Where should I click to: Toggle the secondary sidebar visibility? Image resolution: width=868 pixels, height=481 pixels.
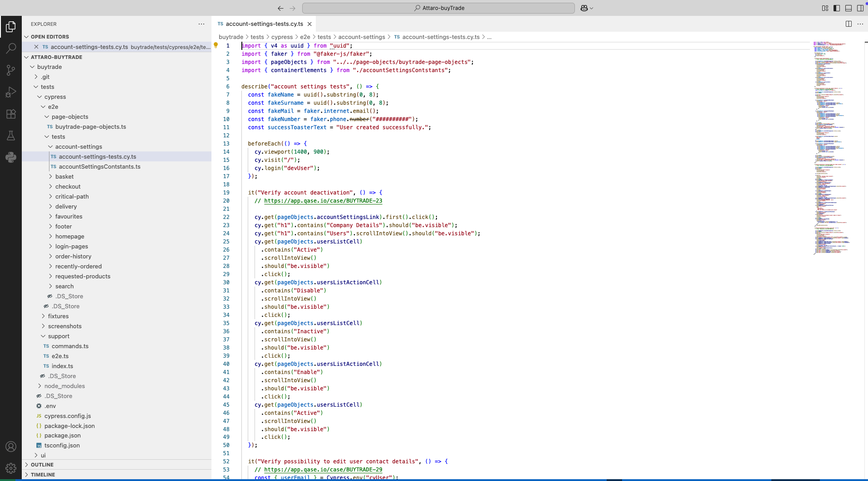860,8
